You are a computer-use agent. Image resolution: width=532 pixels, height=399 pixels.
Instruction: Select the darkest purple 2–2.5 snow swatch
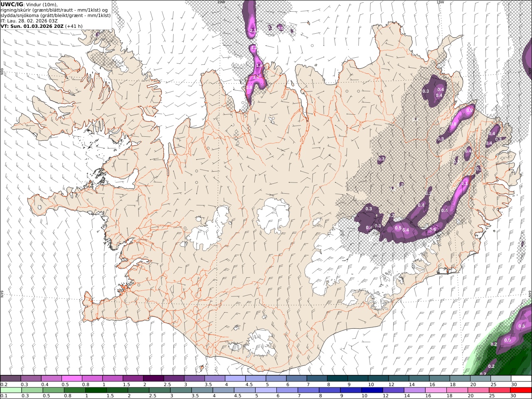pyautogui.click(x=153, y=379)
